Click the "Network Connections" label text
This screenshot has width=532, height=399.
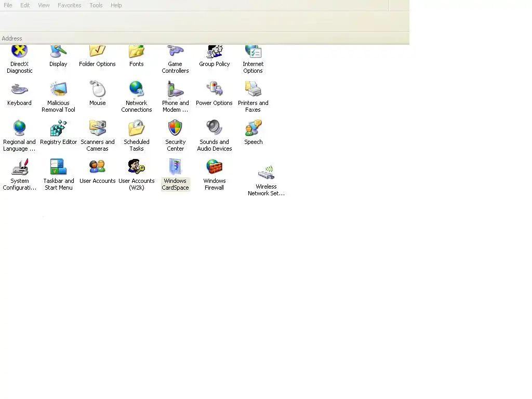click(x=137, y=106)
